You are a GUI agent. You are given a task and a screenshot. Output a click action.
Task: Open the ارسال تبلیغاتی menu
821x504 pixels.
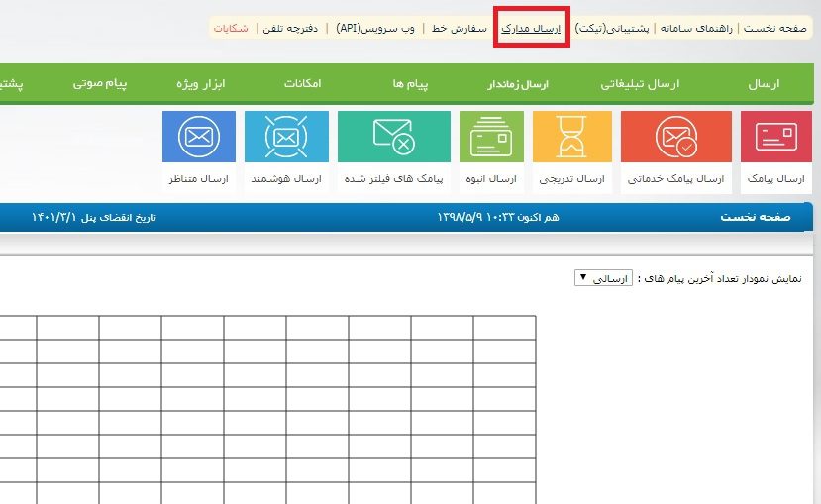[x=640, y=84]
